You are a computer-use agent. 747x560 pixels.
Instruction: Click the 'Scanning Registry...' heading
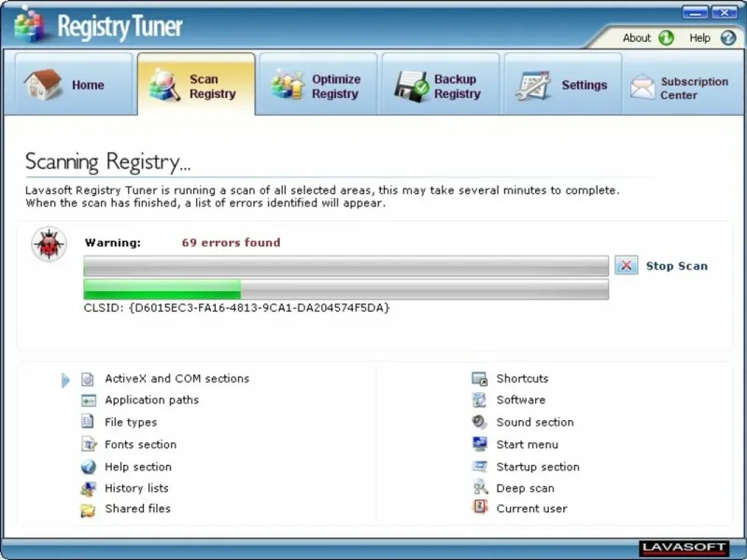[107, 161]
